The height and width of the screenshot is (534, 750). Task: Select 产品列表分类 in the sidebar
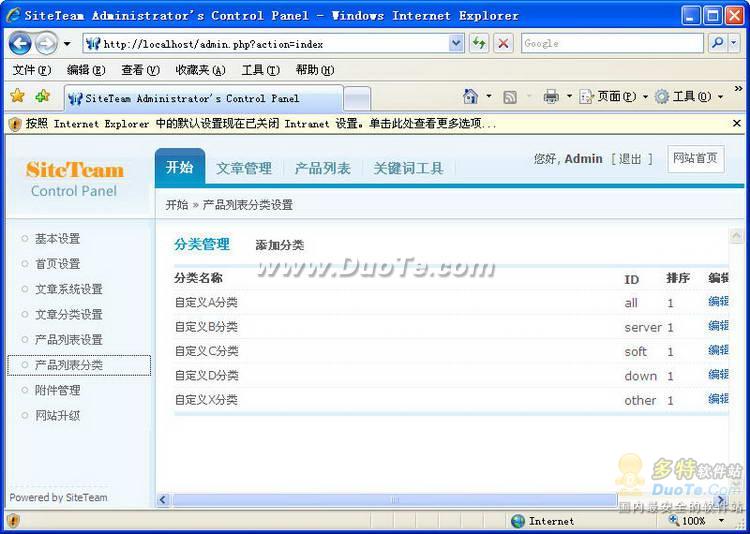(79, 366)
